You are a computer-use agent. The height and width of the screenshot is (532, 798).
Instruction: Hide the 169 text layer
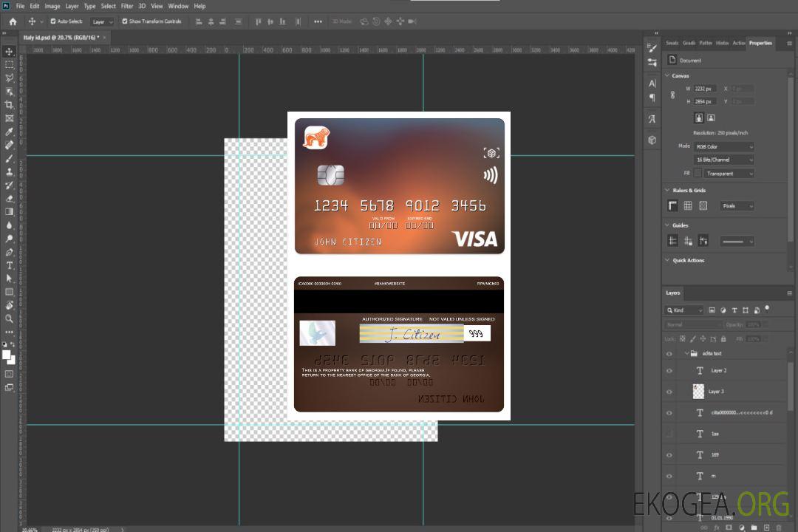click(669, 455)
